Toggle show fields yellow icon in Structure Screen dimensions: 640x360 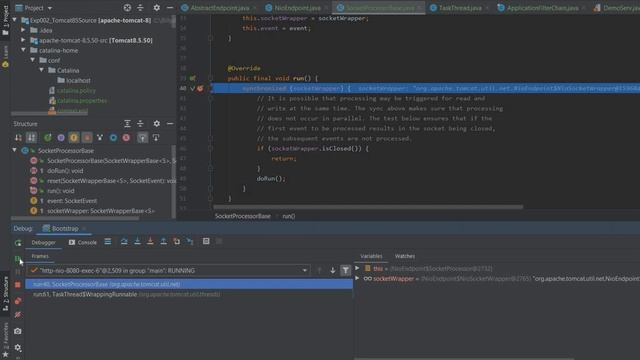coord(74,138)
